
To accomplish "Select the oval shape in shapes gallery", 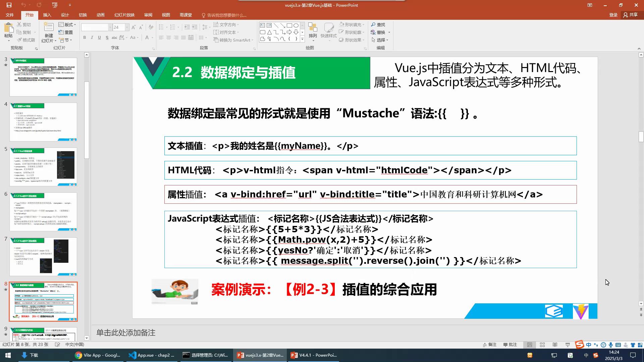I will coord(296,25).
